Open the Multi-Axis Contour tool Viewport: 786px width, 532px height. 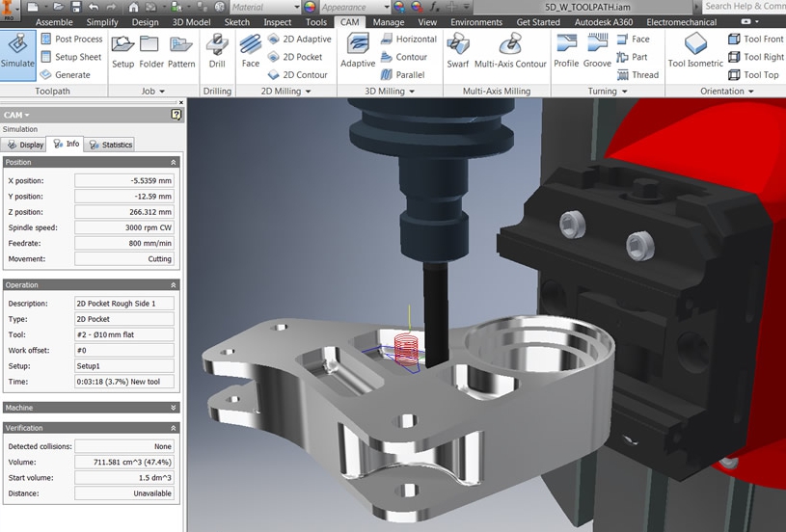point(509,50)
